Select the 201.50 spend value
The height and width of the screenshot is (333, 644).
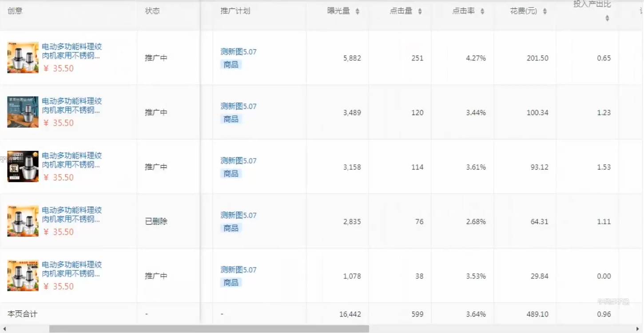point(537,58)
